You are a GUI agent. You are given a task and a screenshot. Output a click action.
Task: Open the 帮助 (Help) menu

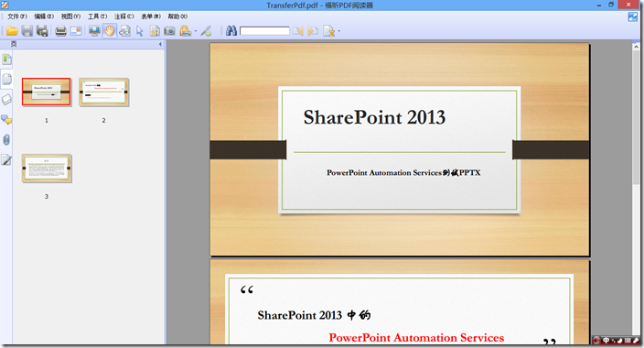[177, 16]
